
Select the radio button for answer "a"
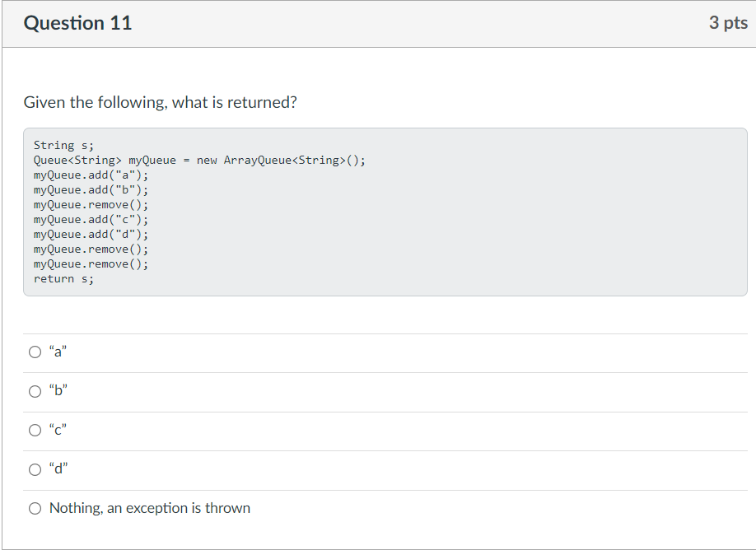click(35, 352)
